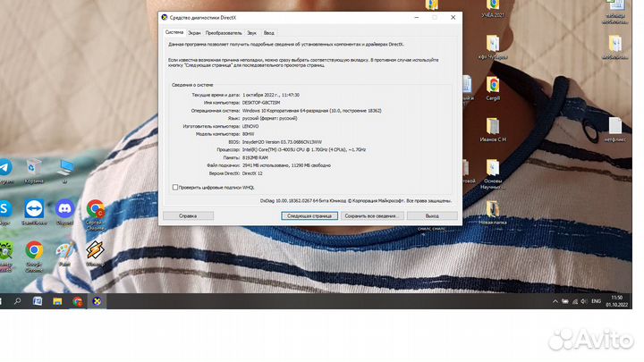
Task: Click the Выход button
Action: coord(432,216)
